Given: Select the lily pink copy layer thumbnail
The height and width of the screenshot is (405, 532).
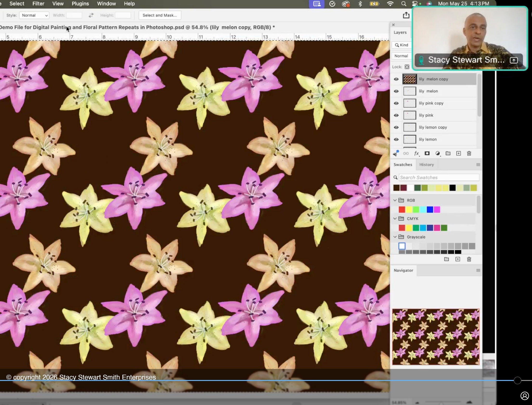Looking at the screenshot, I should pyautogui.click(x=410, y=103).
